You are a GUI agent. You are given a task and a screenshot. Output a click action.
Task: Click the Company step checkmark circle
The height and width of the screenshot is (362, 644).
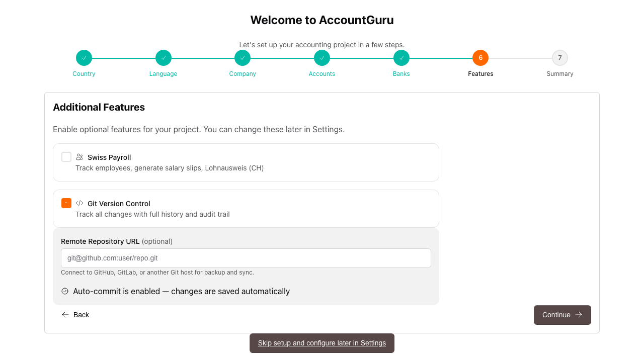click(243, 58)
